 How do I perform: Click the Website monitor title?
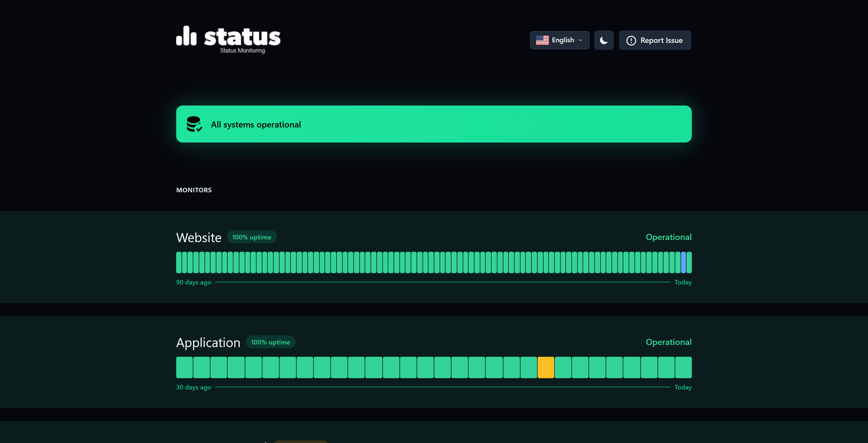(x=199, y=238)
